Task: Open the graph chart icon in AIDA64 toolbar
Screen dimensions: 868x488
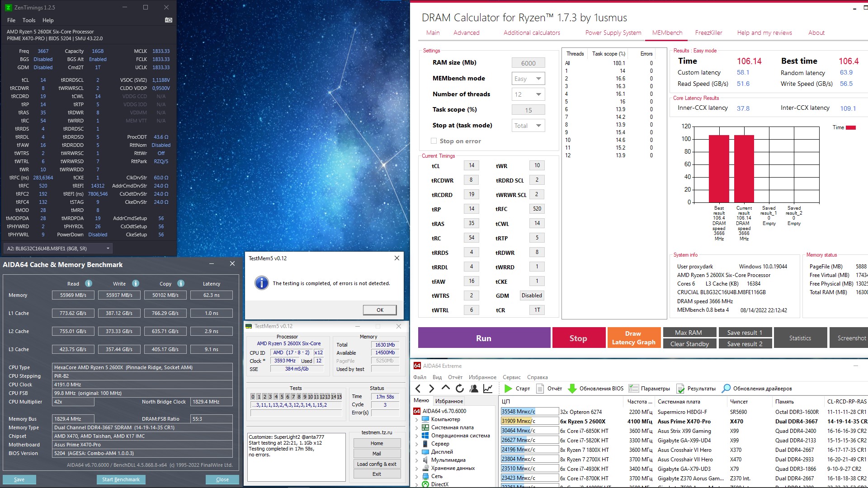Action: click(488, 388)
